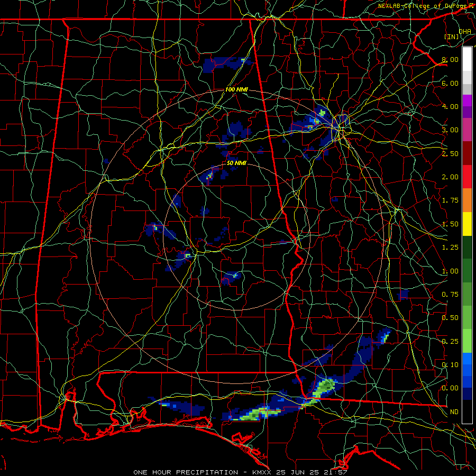Click the 1.00 legend value
Viewport: 476px width, 476px height.
pos(450,271)
